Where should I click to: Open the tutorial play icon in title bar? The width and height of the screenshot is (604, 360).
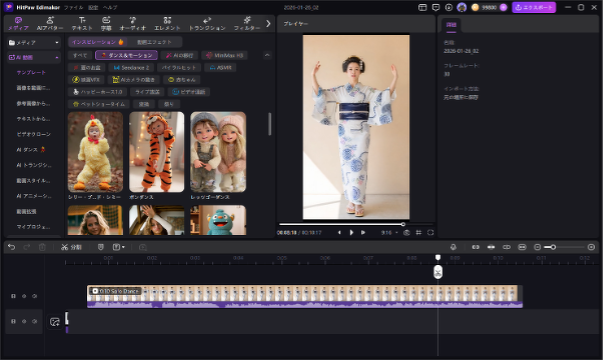(x=449, y=7)
